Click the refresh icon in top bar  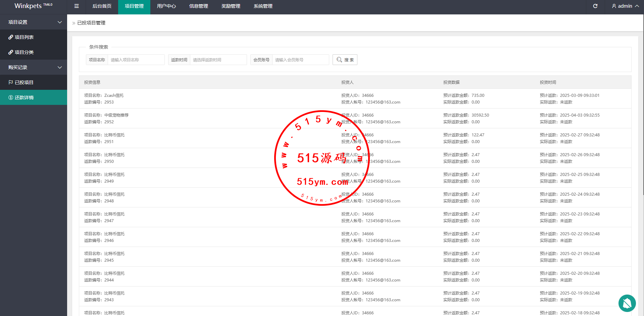pyautogui.click(x=595, y=6)
